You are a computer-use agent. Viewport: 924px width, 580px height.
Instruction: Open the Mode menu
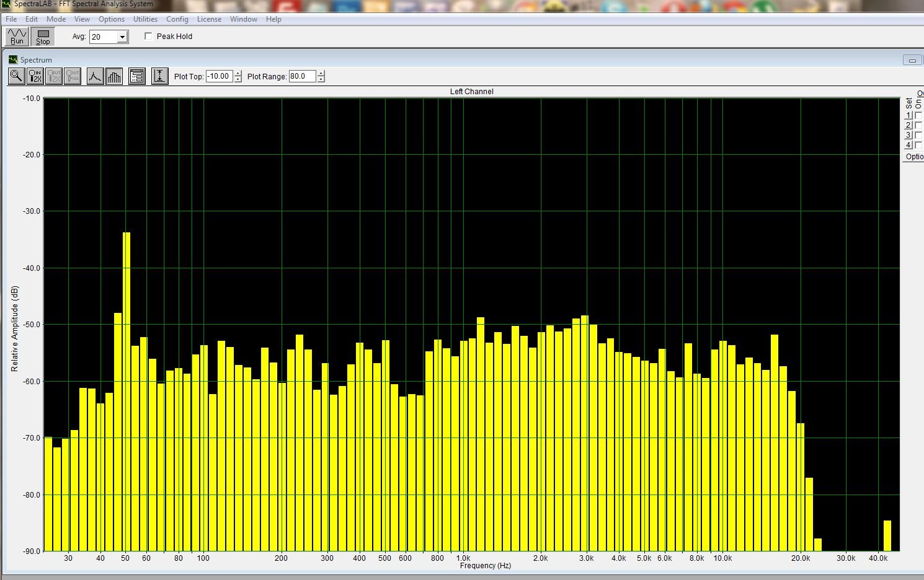click(x=56, y=19)
